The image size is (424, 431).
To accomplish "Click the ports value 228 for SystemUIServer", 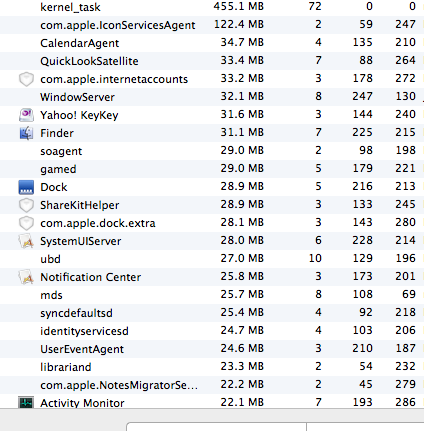I will [x=362, y=240].
